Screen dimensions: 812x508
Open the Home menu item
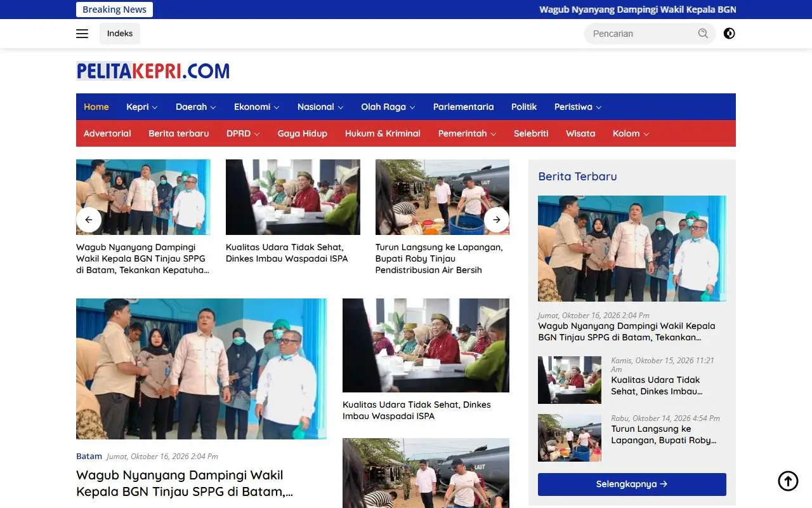click(96, 107)
